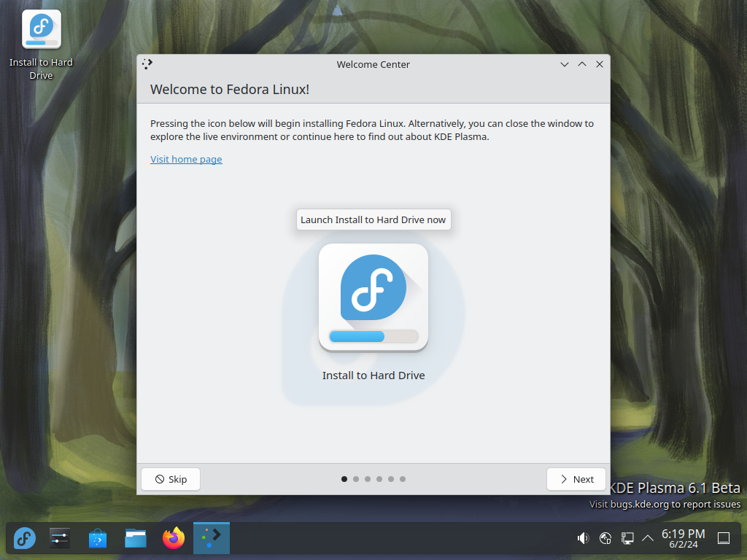Screen dimensions: 747x560
Task: Click the 'Welcome to Fedora Linux!' heading
Action: tap(230, 90)
